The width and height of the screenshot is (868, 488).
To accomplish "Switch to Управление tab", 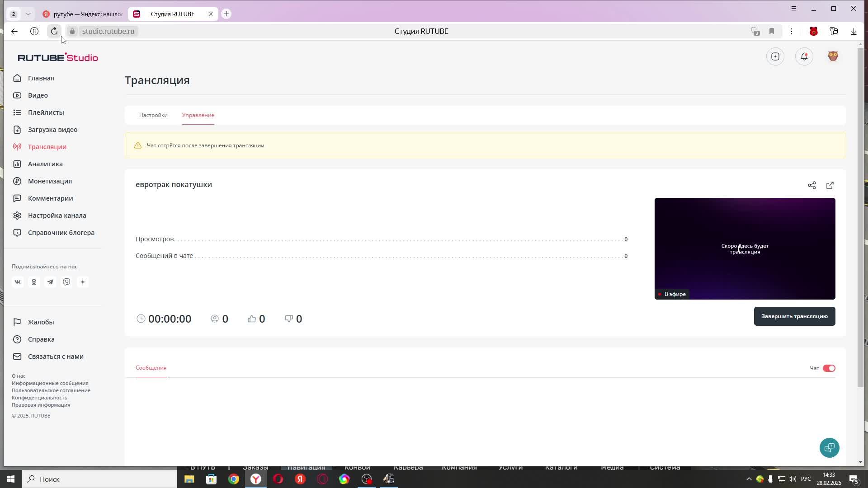I will tap(198, 115).
